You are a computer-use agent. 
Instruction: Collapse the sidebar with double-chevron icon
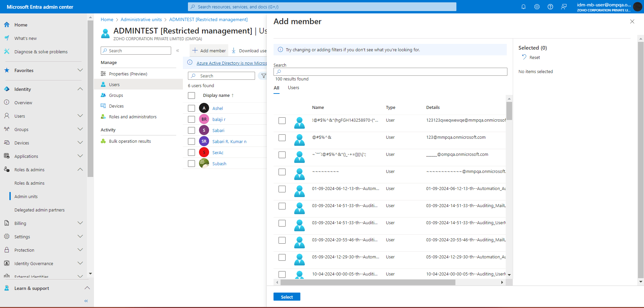tap(86, 301)
